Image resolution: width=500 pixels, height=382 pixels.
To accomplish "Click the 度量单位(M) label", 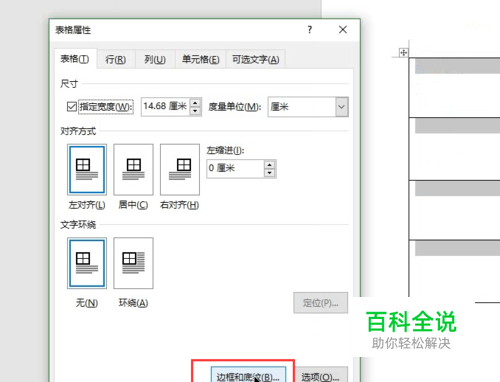I will click(235, 107).
